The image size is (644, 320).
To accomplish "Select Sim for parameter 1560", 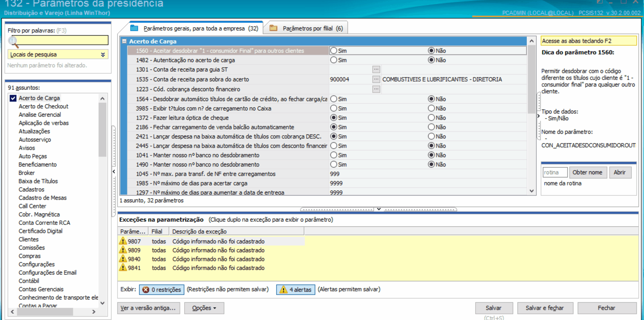I will (334, 51).
